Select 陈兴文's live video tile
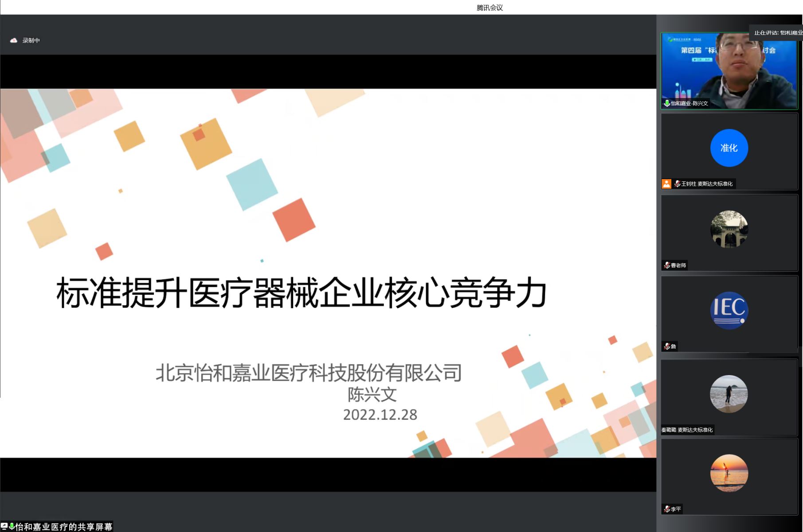This screenshot has height=532, width=803. (729, 71)
